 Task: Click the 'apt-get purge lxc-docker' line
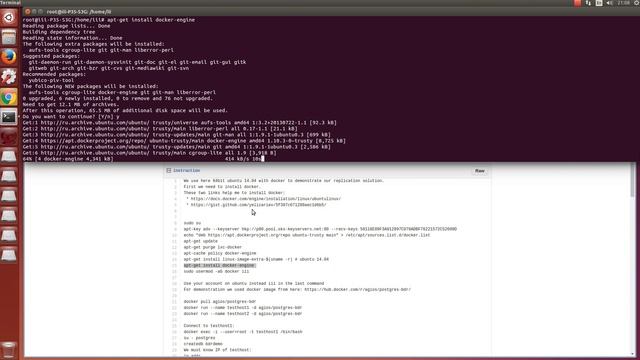tap(213, 247)
